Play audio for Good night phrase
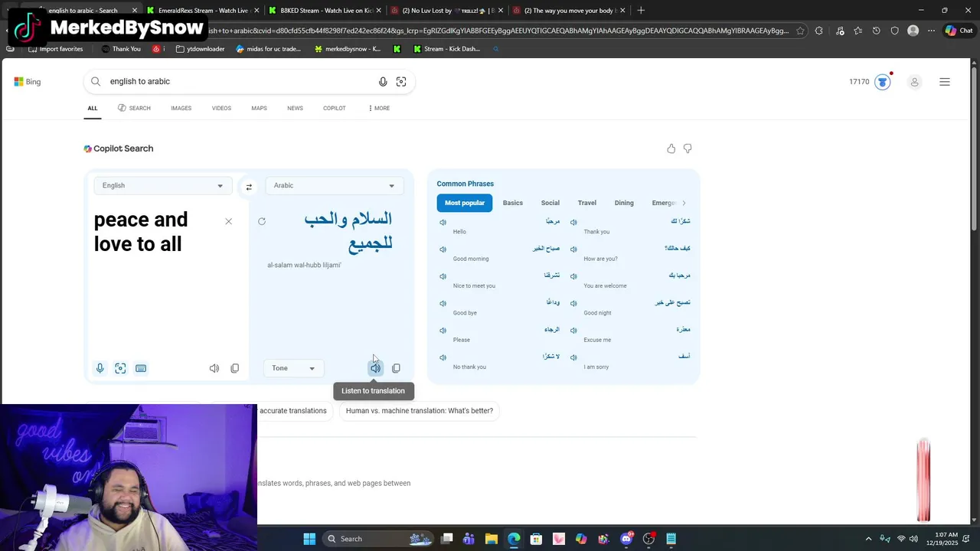The image size is (980, 551). point(573,303)
